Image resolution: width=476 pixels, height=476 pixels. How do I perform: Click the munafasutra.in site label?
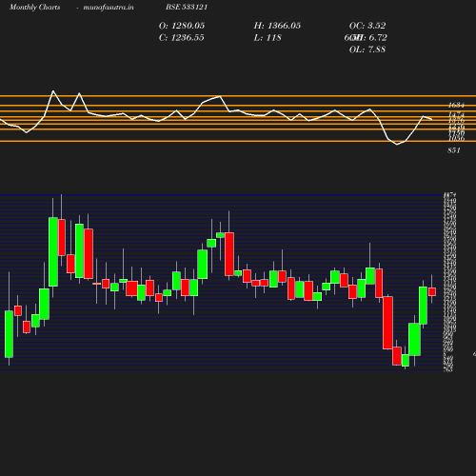point(109,8)
